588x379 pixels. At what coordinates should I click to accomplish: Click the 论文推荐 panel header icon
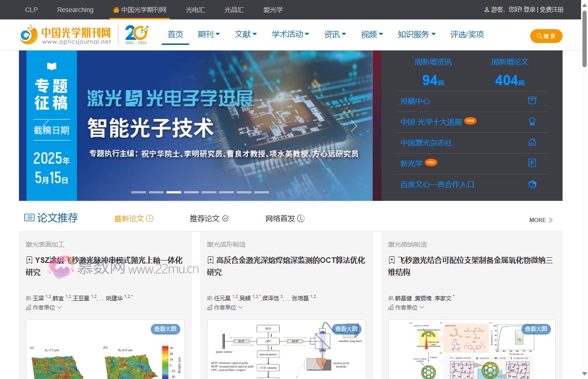click(x=29, y=217)
